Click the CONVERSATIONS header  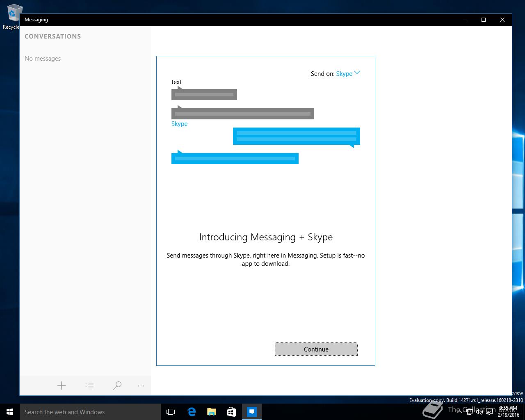click(x=52, y=36)
